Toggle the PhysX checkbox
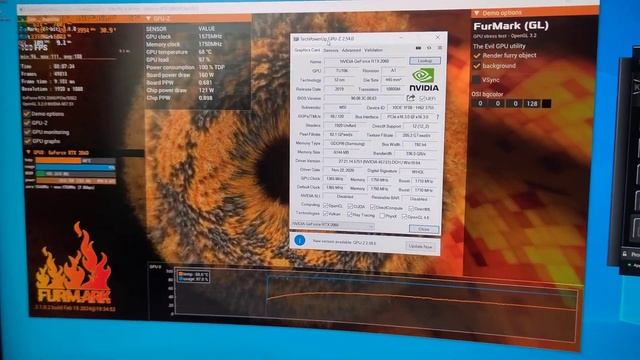 point(382,216)
